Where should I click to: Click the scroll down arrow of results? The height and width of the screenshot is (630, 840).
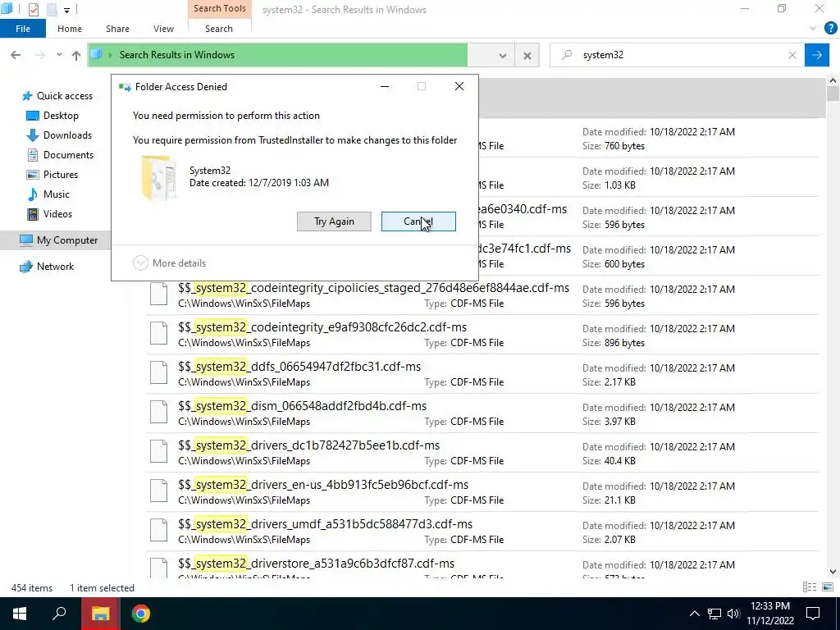pos(833,572)
